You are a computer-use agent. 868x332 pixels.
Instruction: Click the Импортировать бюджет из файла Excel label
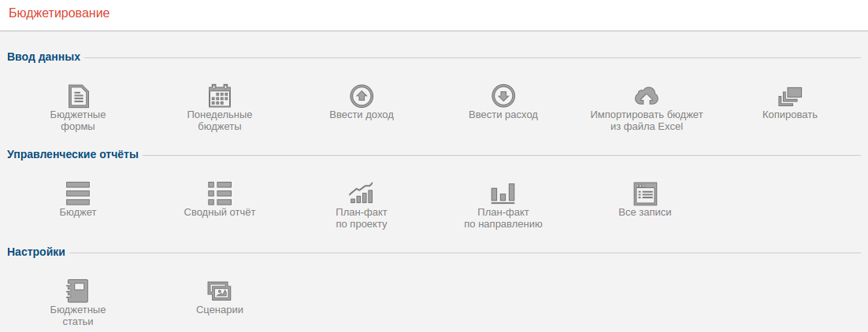click(x=646, y=120)
